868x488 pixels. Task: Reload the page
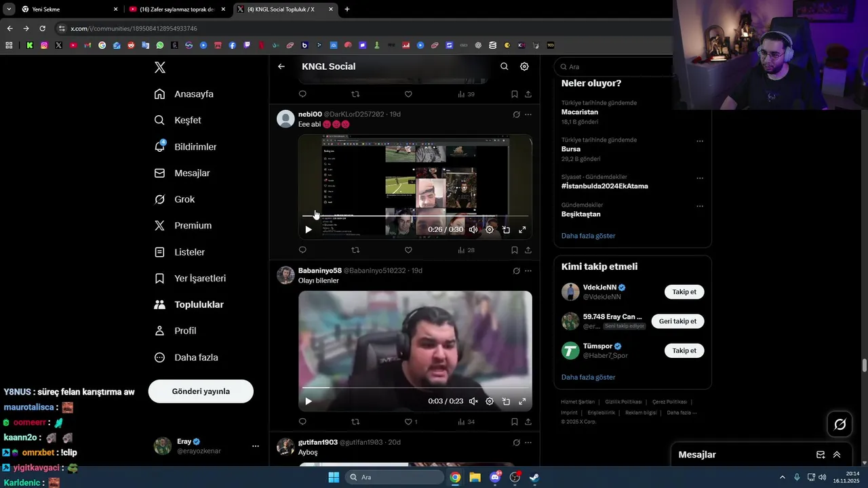coord(42,28)
